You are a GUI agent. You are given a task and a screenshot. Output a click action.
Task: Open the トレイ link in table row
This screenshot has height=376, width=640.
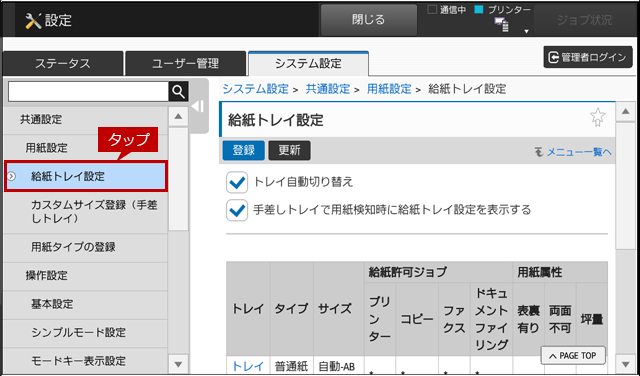(x=248, y=366)
